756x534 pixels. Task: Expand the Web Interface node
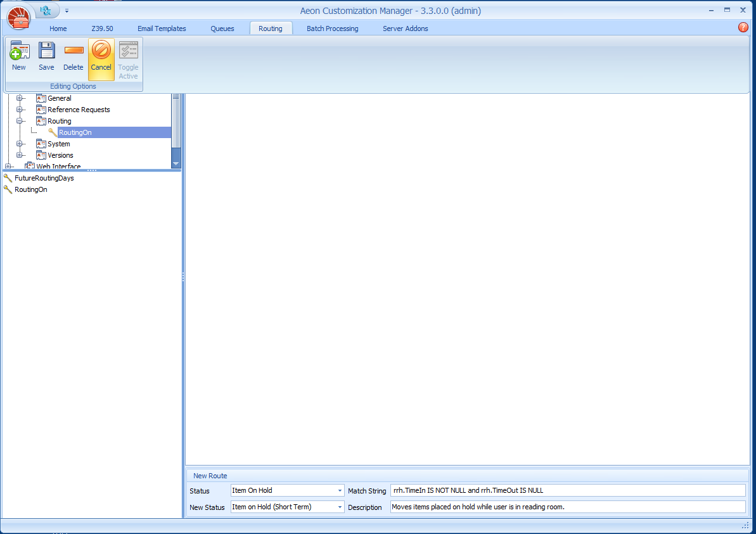point(9,166)
